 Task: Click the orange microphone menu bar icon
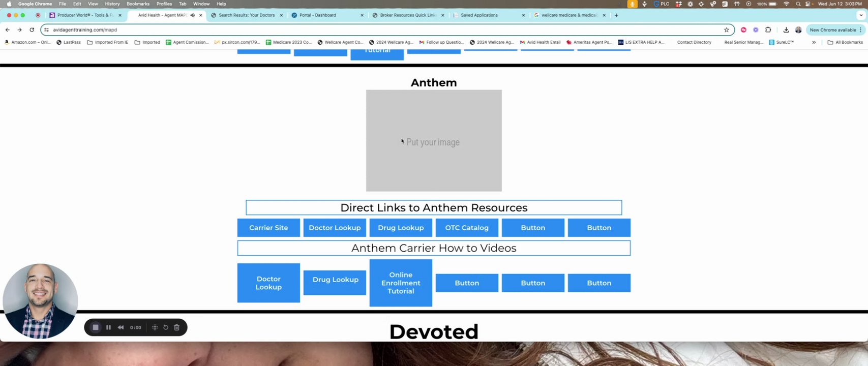[x=633, y=4]
